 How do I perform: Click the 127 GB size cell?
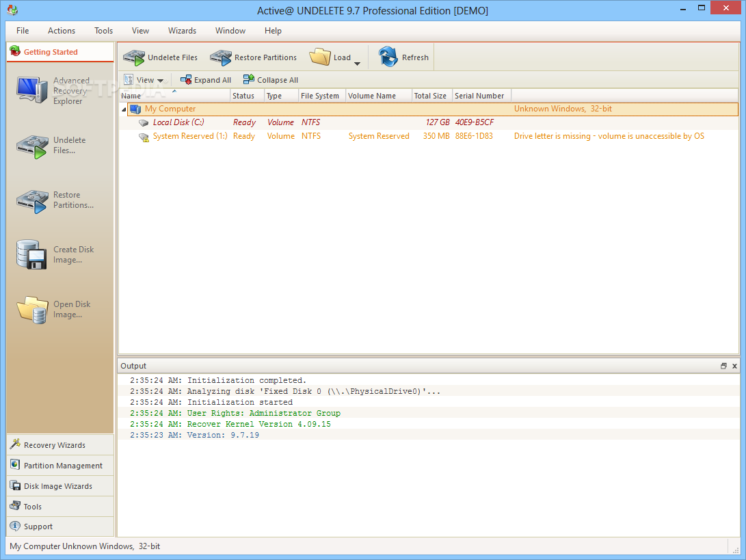[438, 122]
